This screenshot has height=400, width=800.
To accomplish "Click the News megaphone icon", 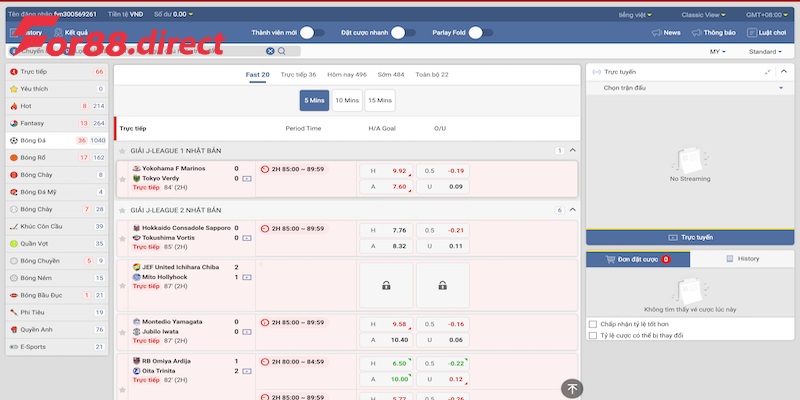I will (656, 33).
